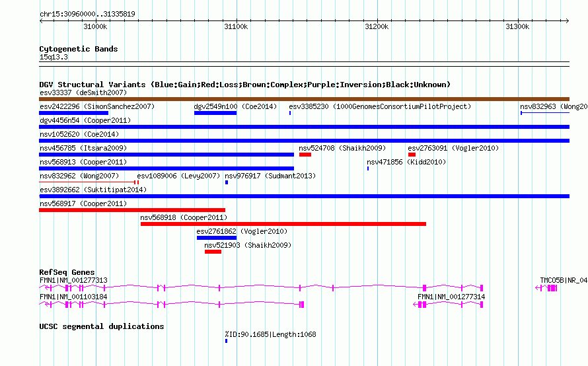Click the TMCO5B|NR_04 gene label
Image resolution: width=588 pixels, height=366 pixels.
tap(564, 280)
